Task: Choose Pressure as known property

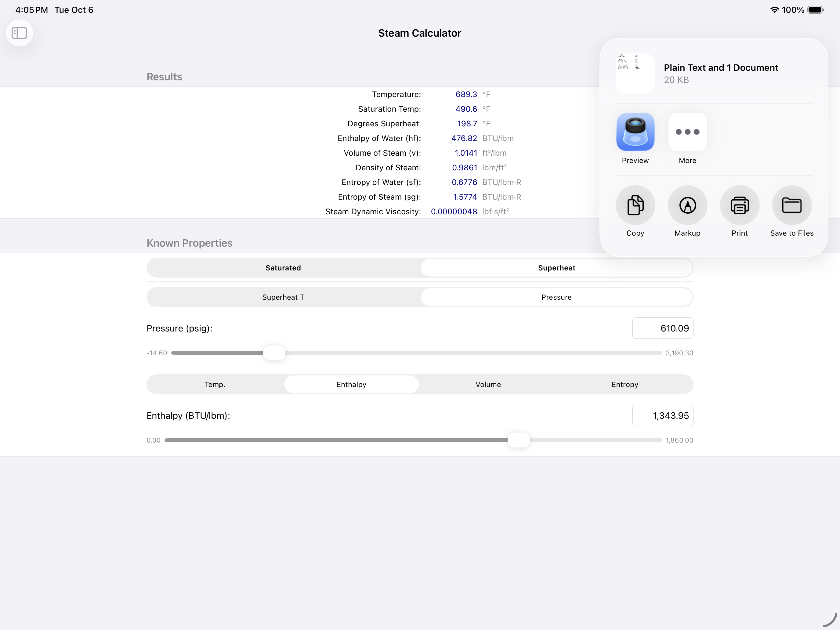Action: (x=556, y=297)
